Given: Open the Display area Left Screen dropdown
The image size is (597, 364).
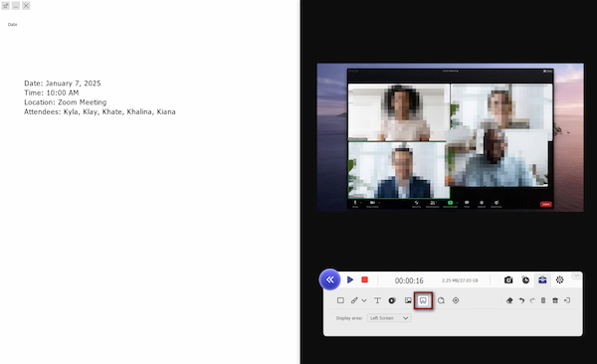Looking at the screenshot, I should coord(389,318).
